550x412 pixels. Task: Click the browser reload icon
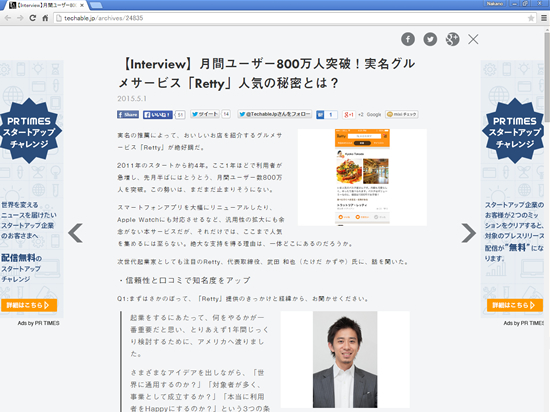(33, 18)
